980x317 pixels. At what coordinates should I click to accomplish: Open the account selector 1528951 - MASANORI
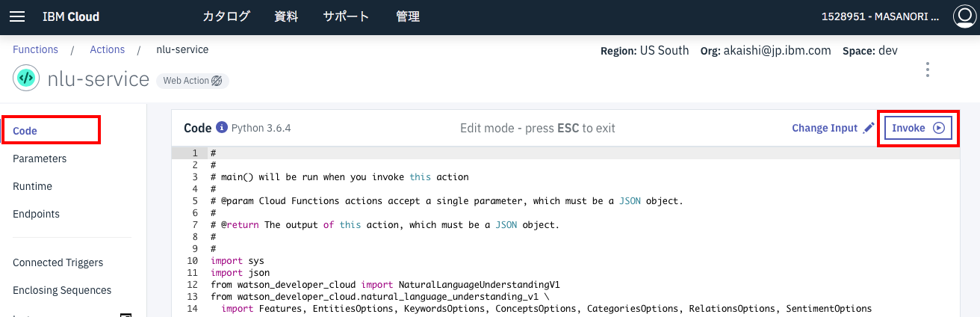[880, 16]
